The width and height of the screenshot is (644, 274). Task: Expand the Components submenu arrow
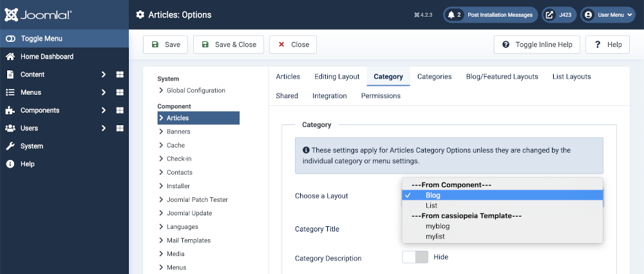click(x=104, y=110)
